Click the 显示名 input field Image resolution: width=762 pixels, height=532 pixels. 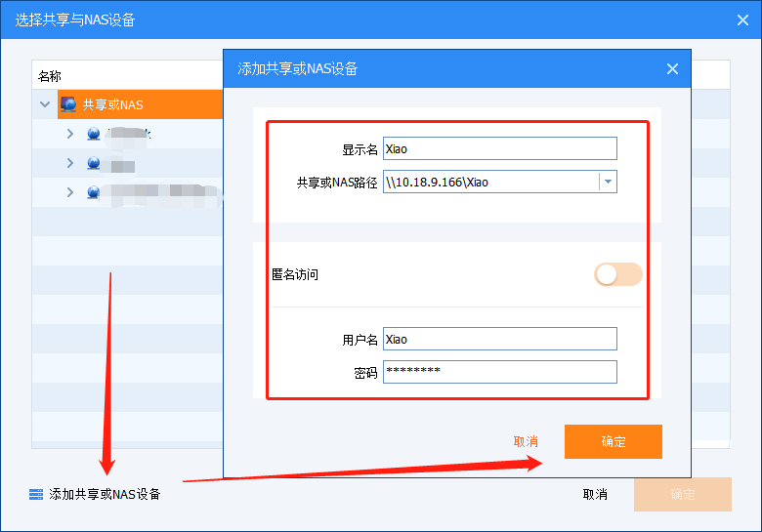500,148
